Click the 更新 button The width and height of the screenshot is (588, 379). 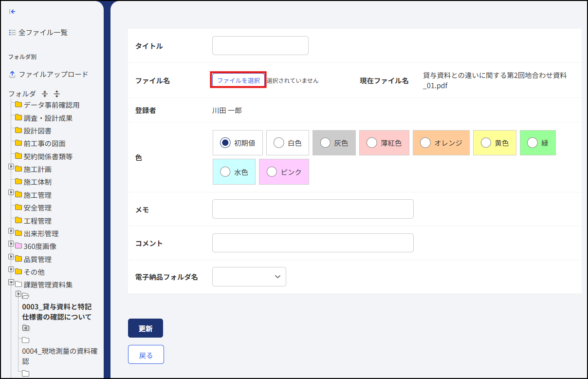pyautogui.click(x=146, y=328)
